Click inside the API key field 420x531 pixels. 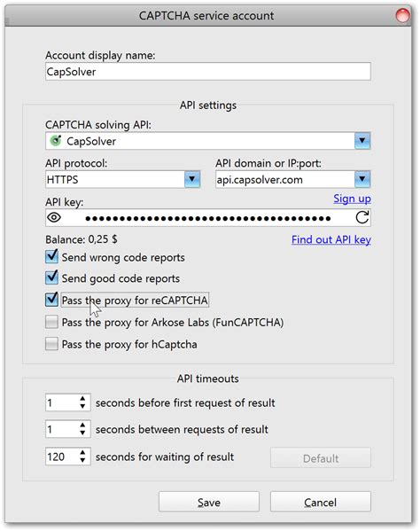(x=208, y=217)
